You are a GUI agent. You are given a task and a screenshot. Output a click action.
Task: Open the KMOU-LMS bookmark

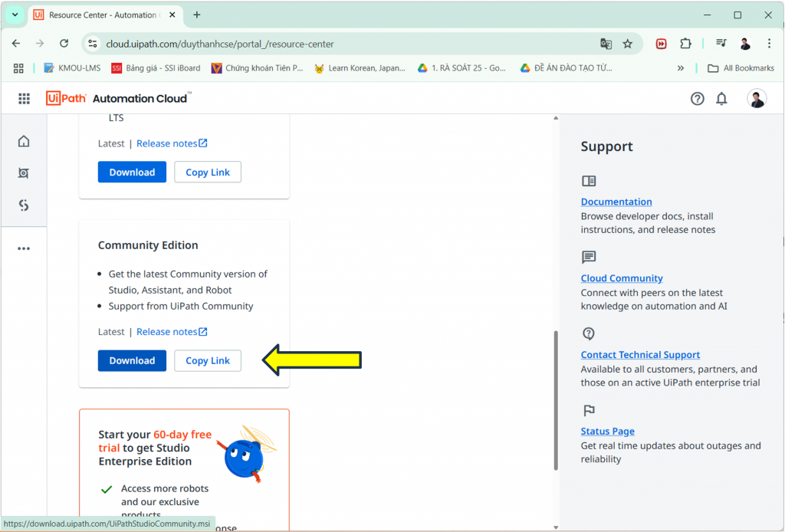72,68
